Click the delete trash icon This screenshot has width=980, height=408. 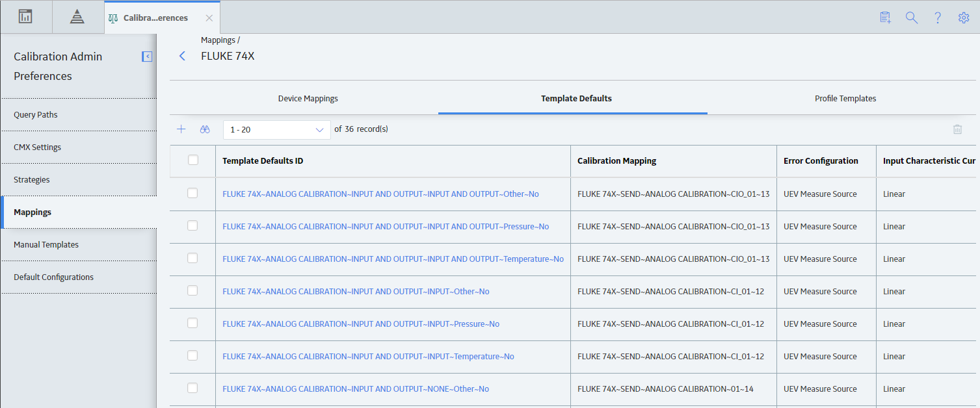[x=957, y=129]
